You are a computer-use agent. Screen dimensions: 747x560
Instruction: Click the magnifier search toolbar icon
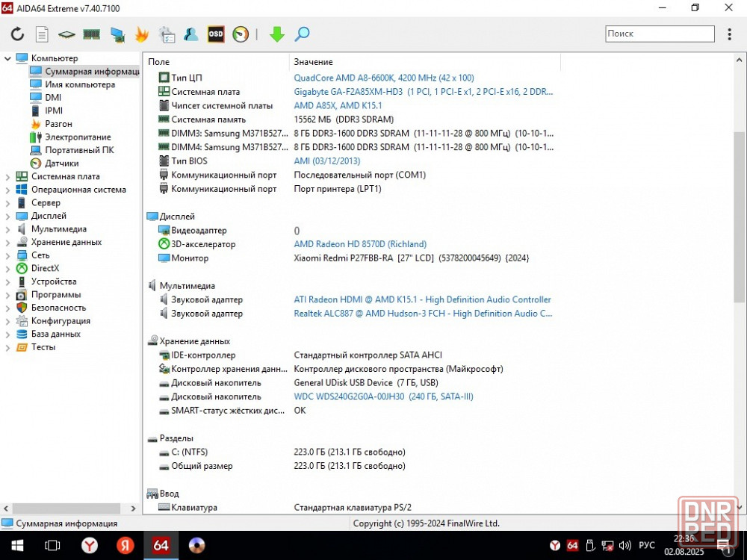point(302,34)
